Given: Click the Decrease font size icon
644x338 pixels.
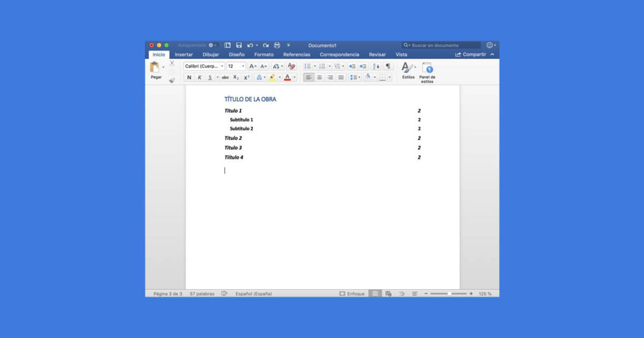Looking at the screenshot, I should 264,66.
